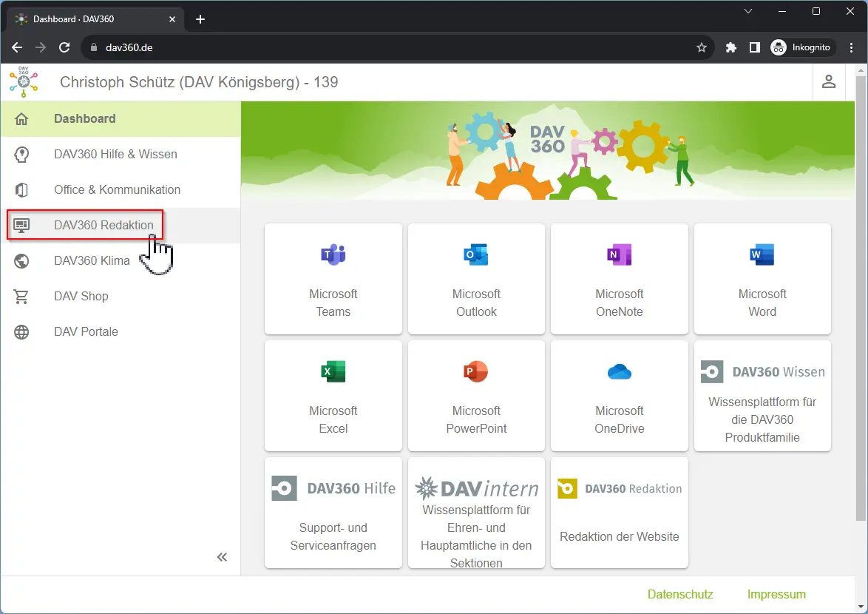Screen dimensions: 868x614
Task: Click the DAV360 logo in the header
Action: [x=24, y=82]
